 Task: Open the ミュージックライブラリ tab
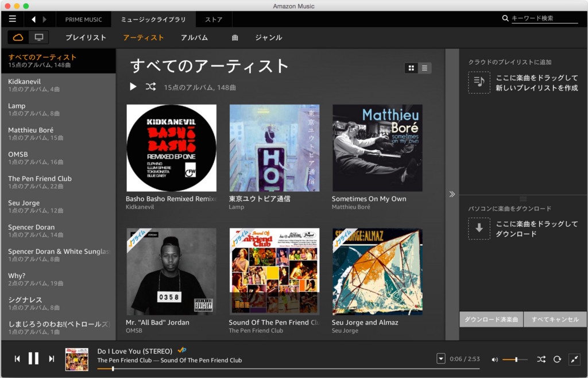[x=153, y=20]
